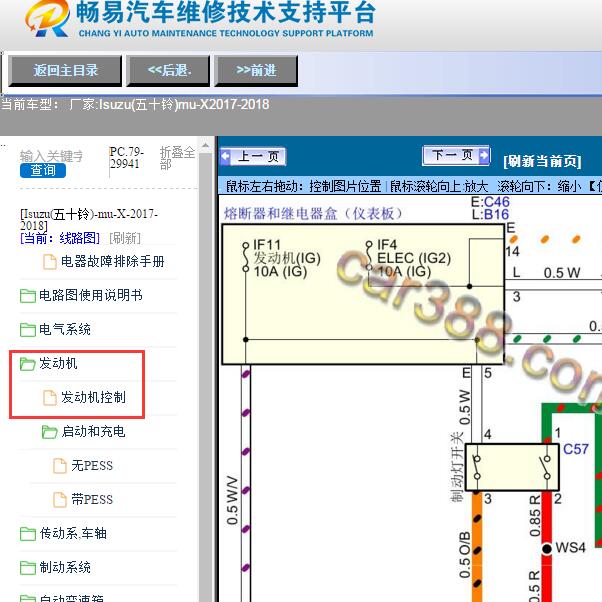This screenshot has height=602, width=602.
Task: Go back with the <<后退 button
Action: pos(168,71)
